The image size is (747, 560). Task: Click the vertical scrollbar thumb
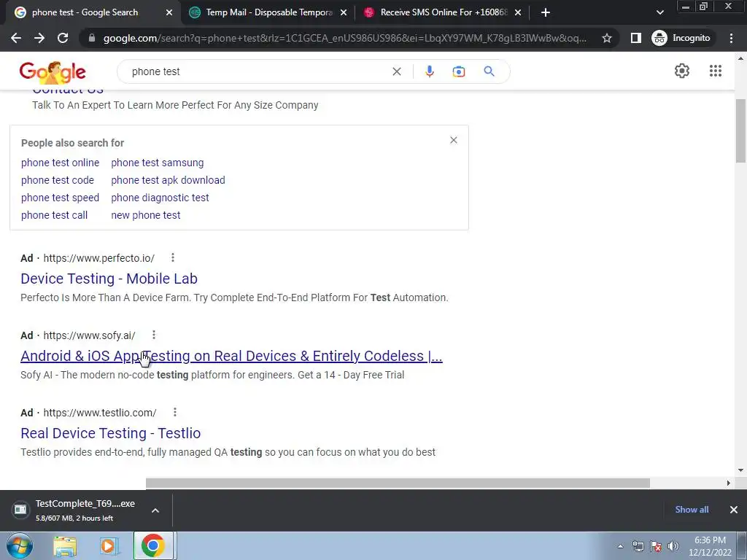pyautogui.click(x=740, y=131)
